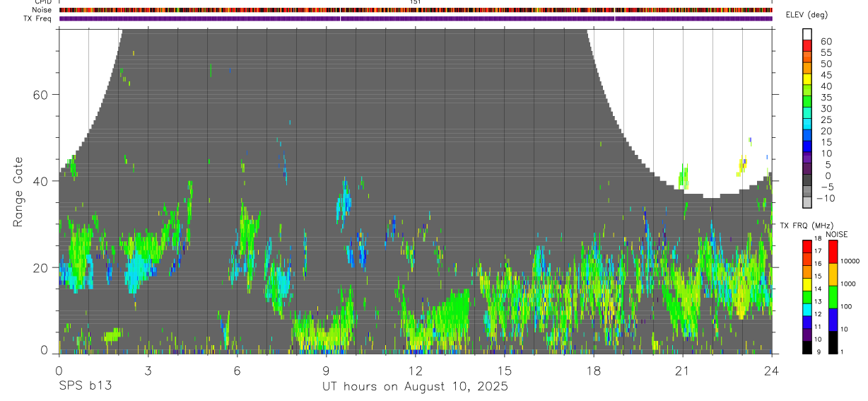868x401 pixels.
Task: Click the '55' tick label on the ELEV bar
Action: 826,53
